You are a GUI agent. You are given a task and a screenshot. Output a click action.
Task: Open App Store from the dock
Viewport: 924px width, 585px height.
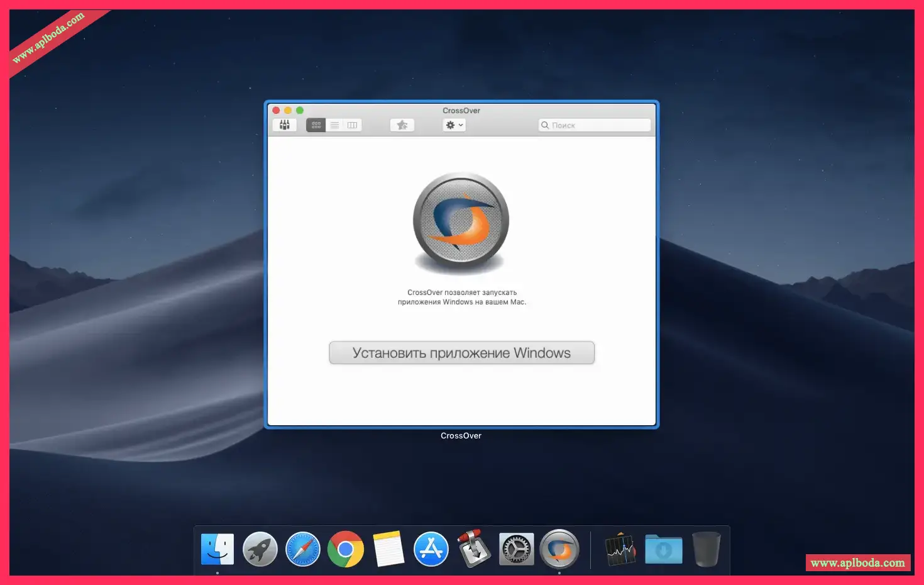(431, 549)
